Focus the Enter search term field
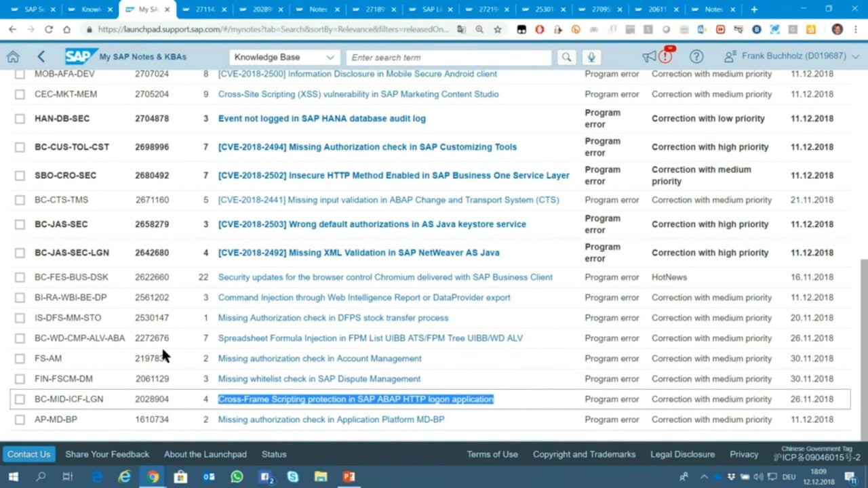 [x=449, y=57]
